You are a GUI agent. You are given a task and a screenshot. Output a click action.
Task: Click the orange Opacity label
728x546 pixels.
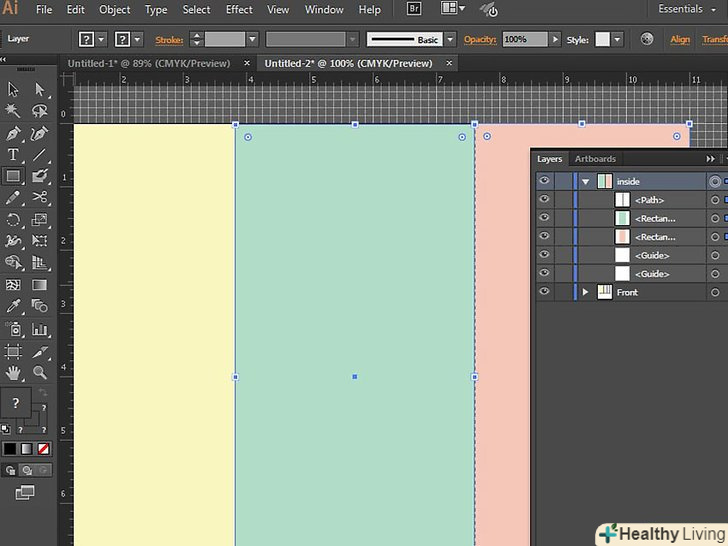[x=479, y=40]
